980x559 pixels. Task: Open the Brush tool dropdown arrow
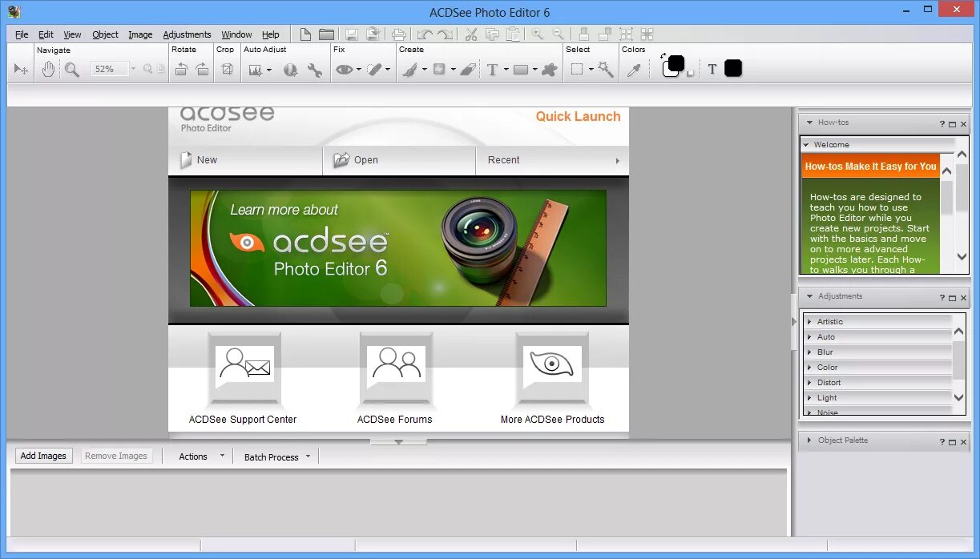pyautogui.click(x=424, y=70)
